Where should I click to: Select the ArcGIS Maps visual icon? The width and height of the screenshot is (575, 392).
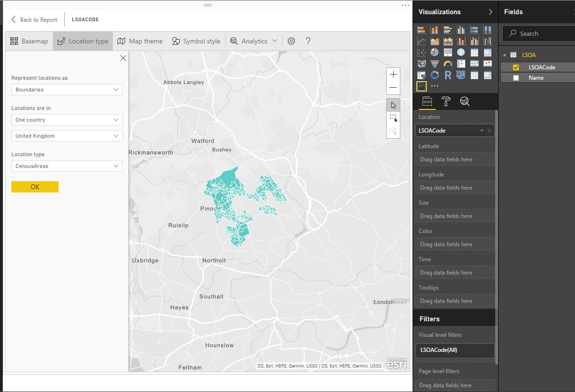tap(422, 86)
